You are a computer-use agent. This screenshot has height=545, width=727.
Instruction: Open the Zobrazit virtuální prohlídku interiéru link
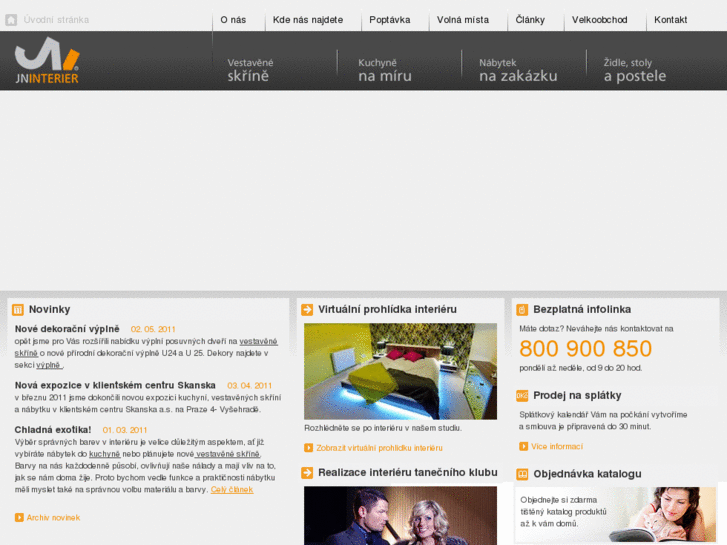379,448
